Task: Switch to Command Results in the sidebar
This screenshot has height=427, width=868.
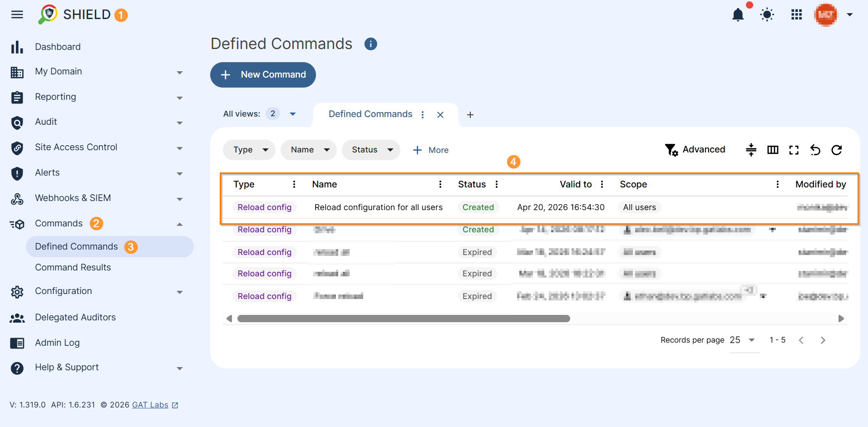Action: point(73,267)
